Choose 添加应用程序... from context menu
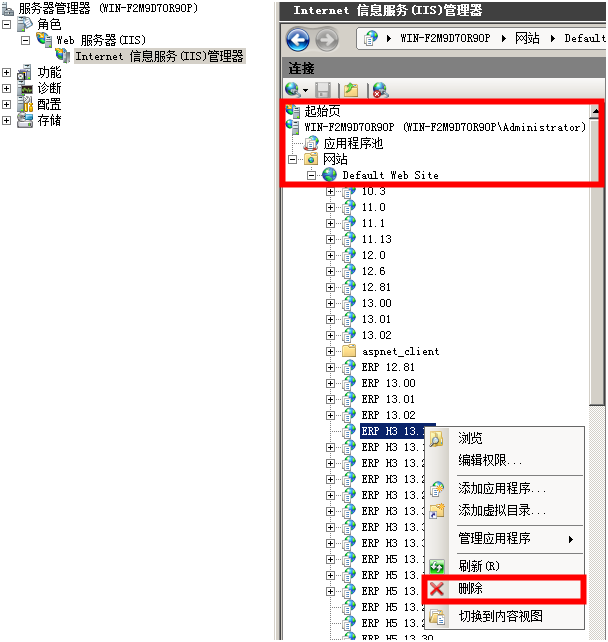 (505, 488)
